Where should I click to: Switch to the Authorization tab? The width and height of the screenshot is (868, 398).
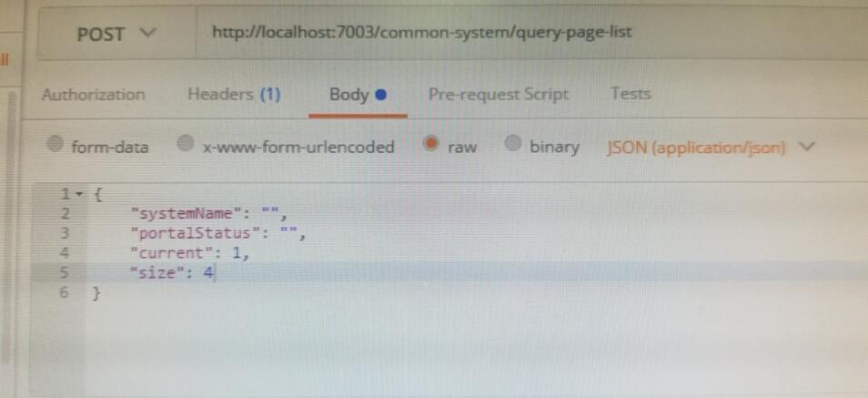[93, 94]
